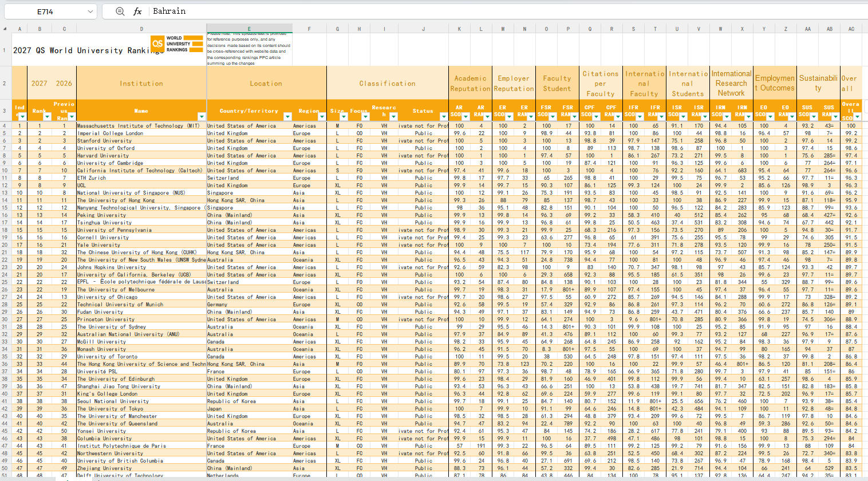Open the AR SCORE filter dropdown
The height and width of the screenshot is (481, 868).
[x=465, y=117]
